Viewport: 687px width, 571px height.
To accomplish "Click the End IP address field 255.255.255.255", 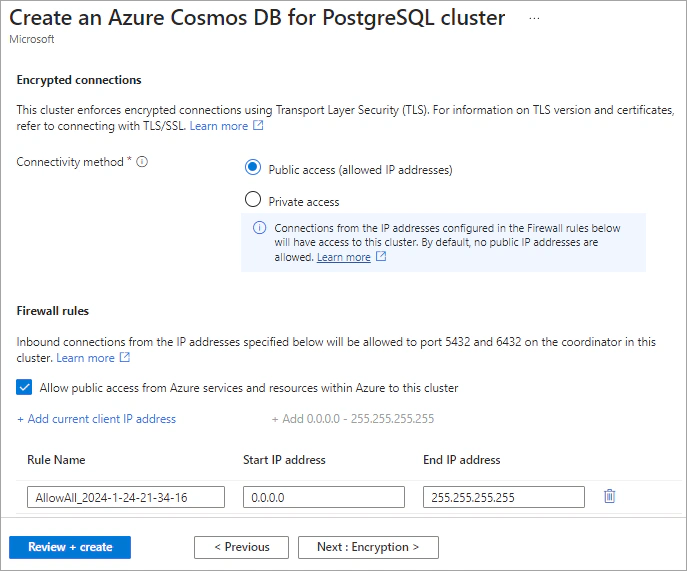I will pos(504,497).
